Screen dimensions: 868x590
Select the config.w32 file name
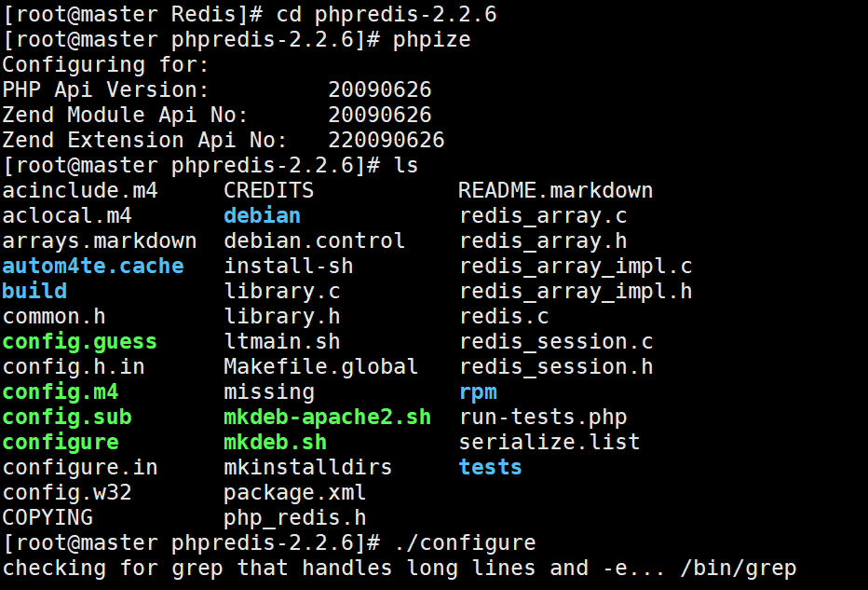pyautogui.click(x=67, y=493)
